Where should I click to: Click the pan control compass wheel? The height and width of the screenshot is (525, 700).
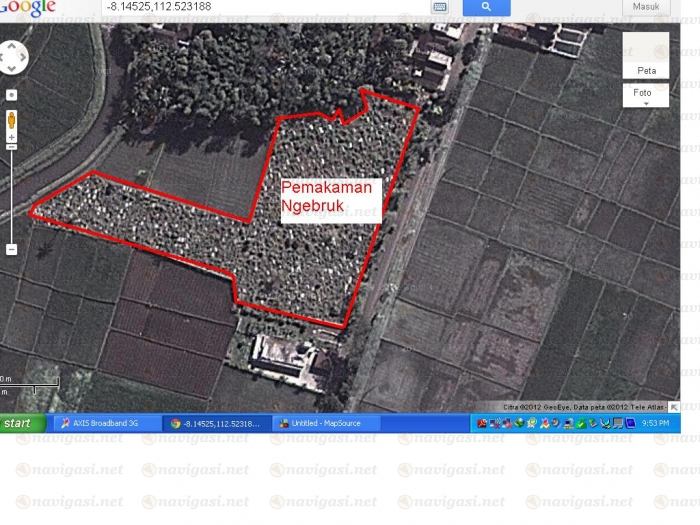tap(13, 57)
